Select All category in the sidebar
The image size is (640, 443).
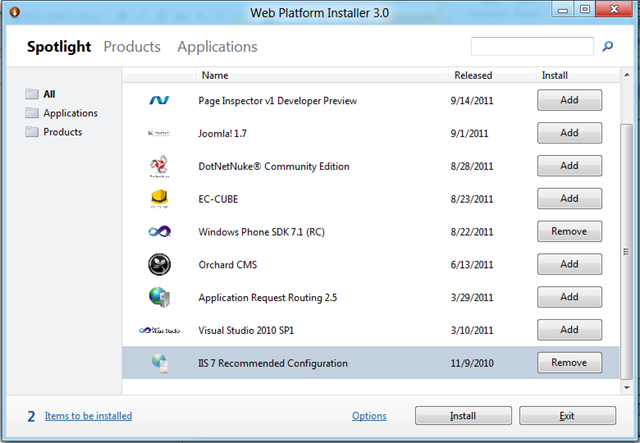pos(49,94)
